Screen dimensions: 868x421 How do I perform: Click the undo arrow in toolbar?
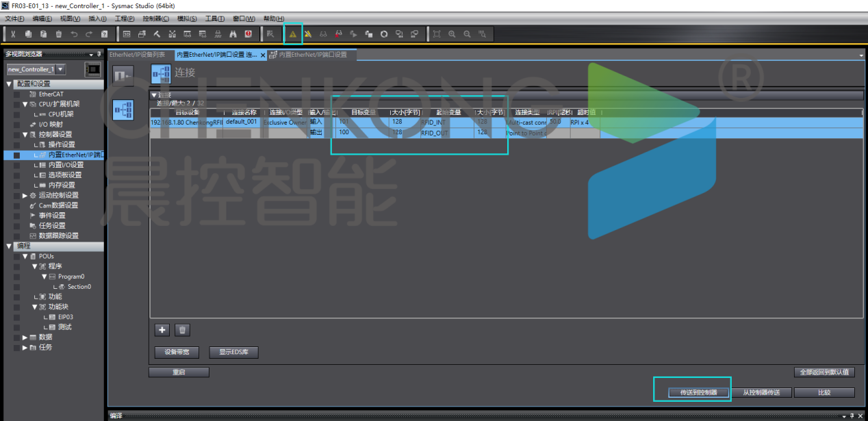tap(74, 34)
